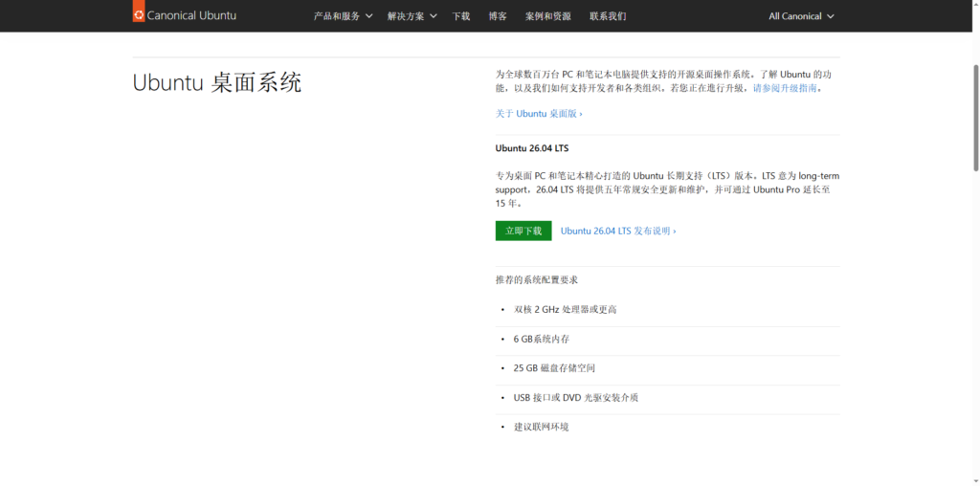Viewport: 980px width, 486px height.
Task: Click the 双核 2 GHz 处理器或更高 item
Action: [566, 309]
